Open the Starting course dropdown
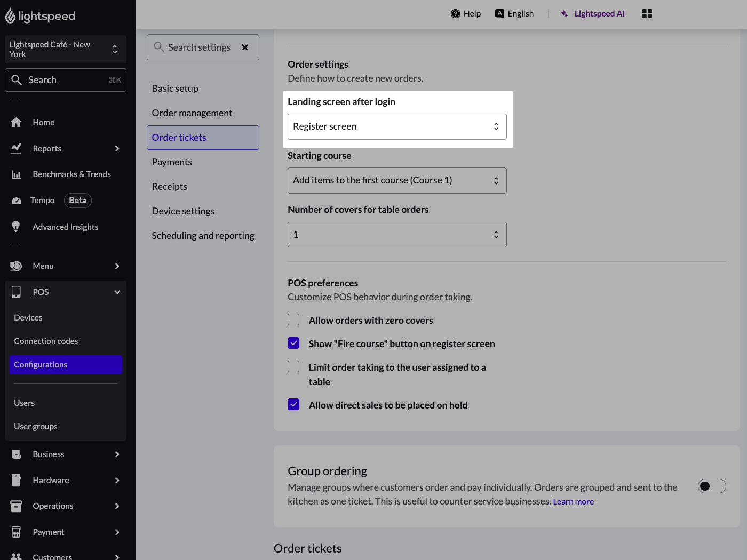 (397, 180)
